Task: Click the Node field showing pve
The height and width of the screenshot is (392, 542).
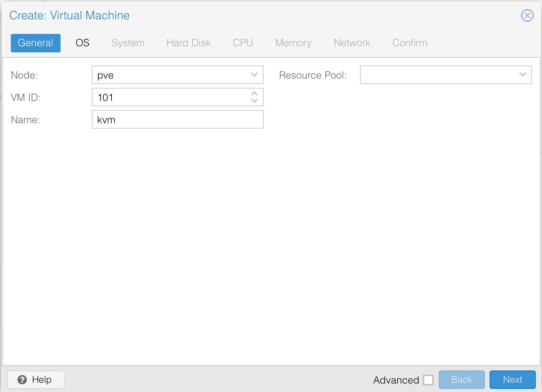Action: 170,75
